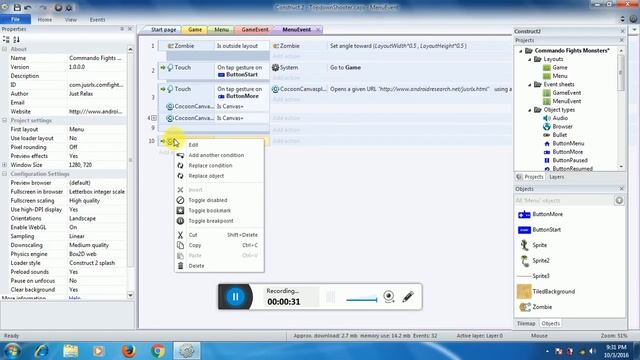The image size is (640, 360).
Task: Click the Save icon in title bar
Action: (x=17, y=7)
